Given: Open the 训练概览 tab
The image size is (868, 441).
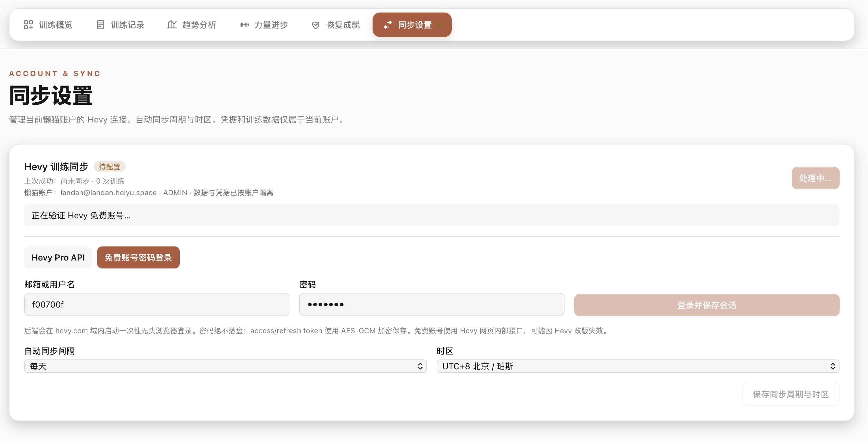Looking at the screenshot, I should tap(48, 24).
